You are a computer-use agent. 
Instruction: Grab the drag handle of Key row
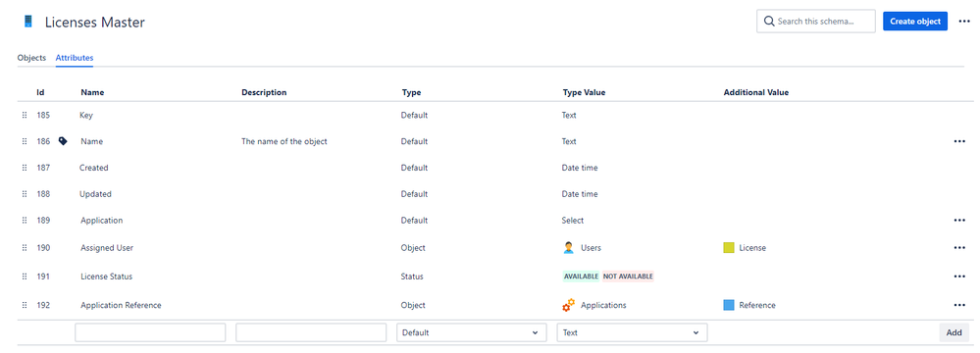pos(25,115)
